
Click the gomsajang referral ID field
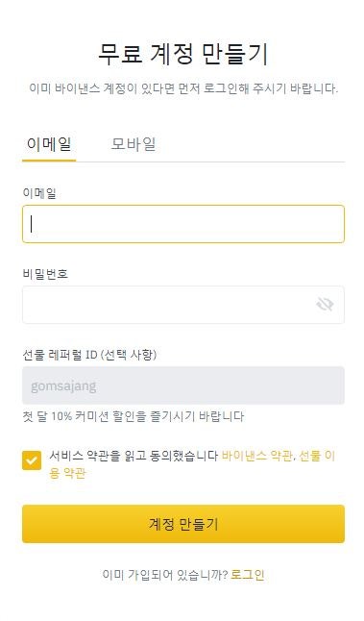point(183,385)
